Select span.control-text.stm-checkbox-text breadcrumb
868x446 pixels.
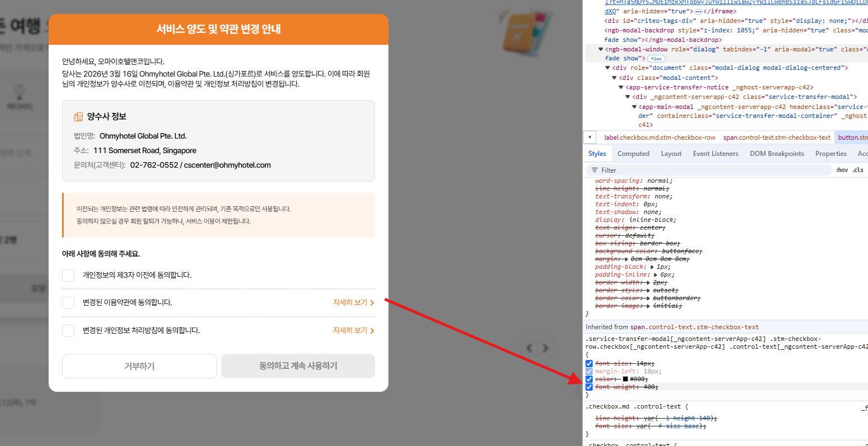point(777,137)
